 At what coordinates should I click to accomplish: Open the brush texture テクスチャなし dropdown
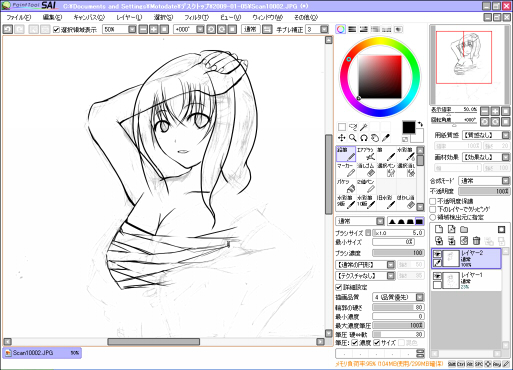tap(391, 276)
